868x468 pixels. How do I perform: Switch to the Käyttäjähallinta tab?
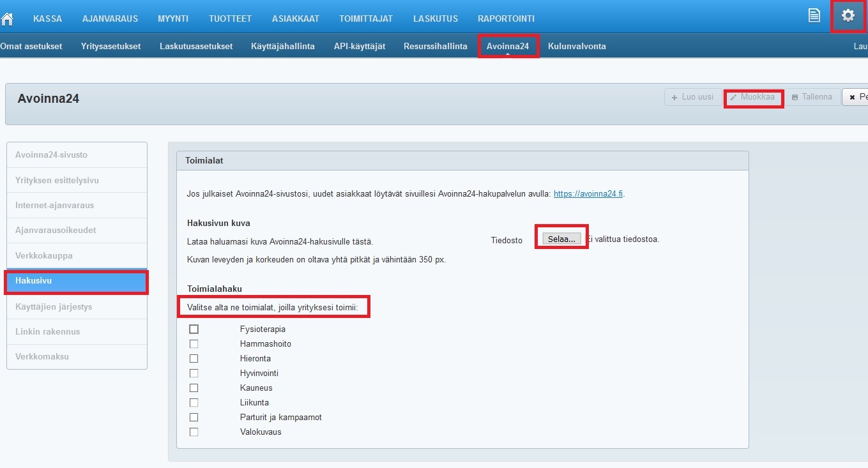click(x=282, y=46)
